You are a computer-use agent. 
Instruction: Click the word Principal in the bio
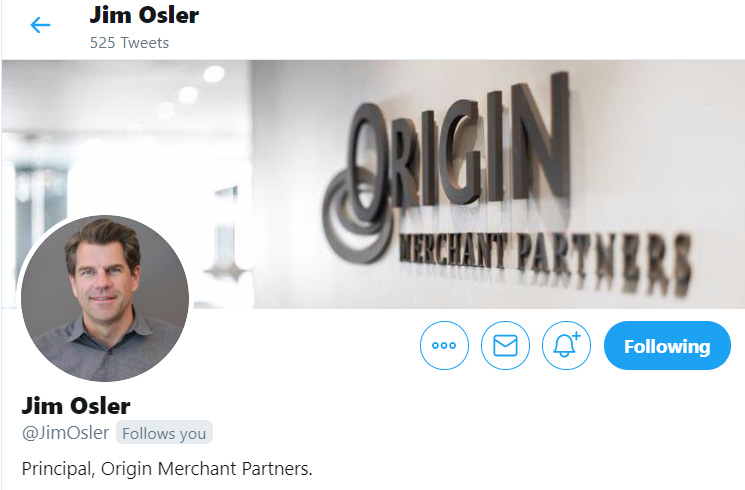[x=57, y=469]
